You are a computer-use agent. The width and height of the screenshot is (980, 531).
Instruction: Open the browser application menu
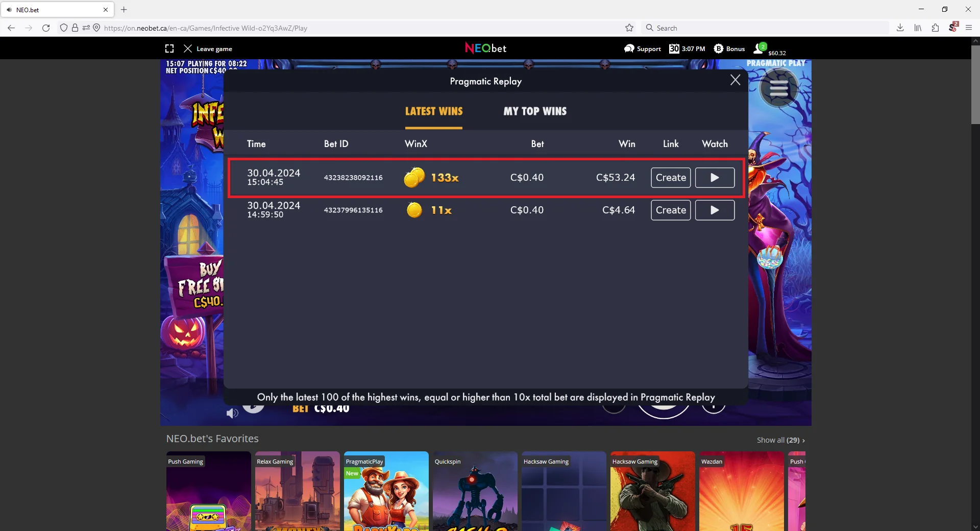pos(969,28)
